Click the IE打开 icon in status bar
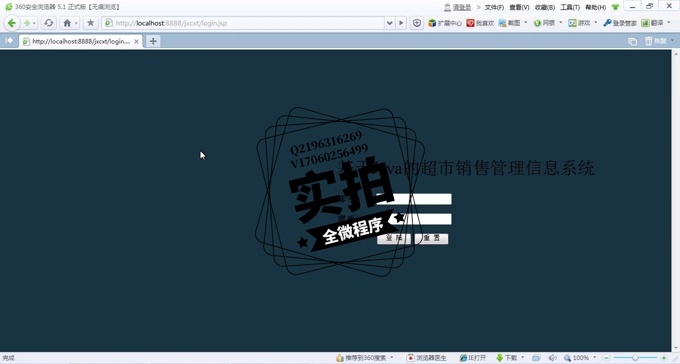This screenshot has height=364, width=680. pos(473,358)
